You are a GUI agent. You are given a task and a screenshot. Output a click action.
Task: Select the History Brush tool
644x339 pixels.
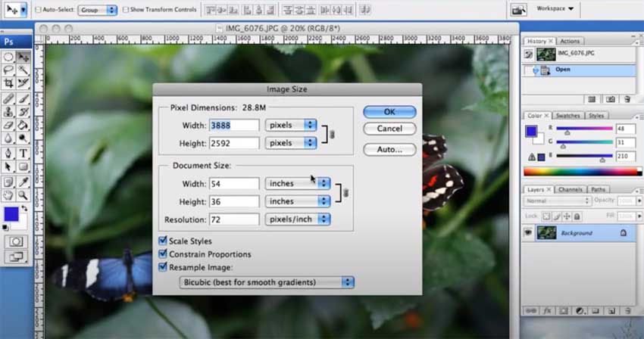(x=23, y=112)
